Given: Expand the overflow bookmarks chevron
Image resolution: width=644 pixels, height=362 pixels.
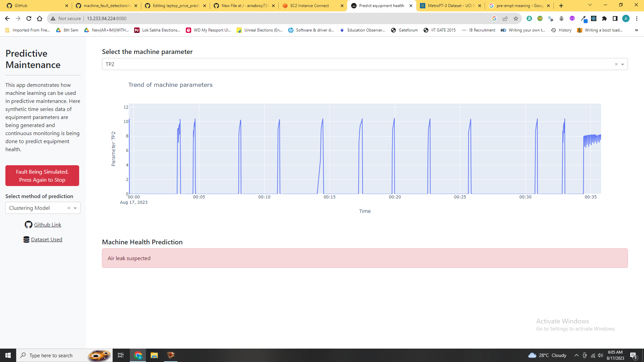Looking at the screenshot, I should click(636, 30).
